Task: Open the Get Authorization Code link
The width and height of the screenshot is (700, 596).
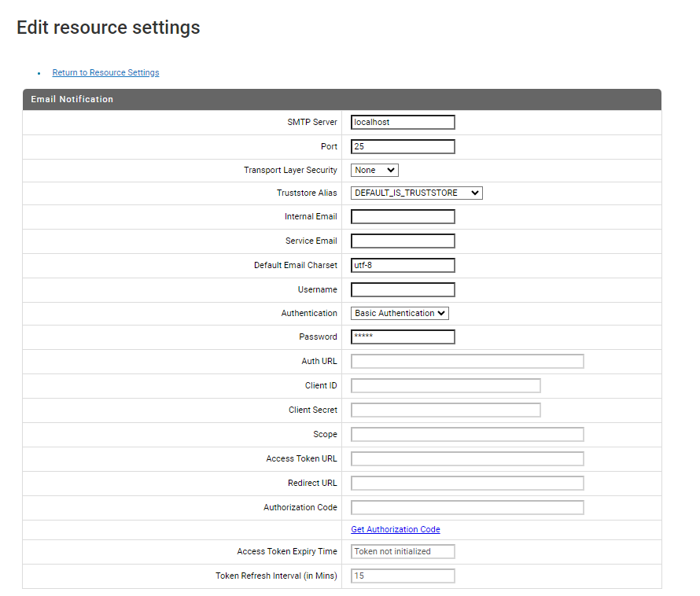Action: [395, 529]
